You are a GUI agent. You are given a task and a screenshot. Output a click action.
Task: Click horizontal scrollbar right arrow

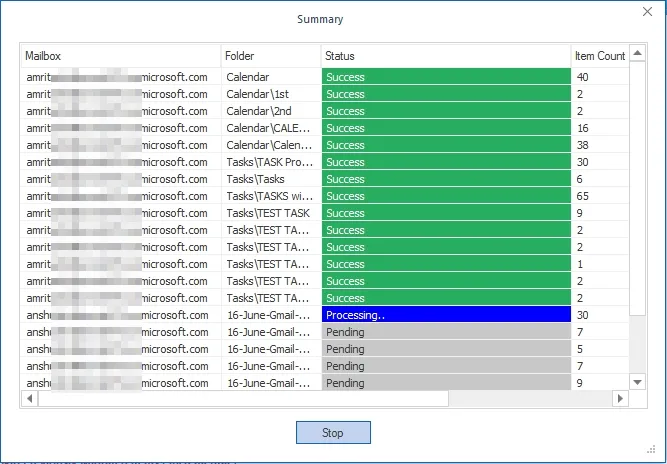[x=620, y=399]
